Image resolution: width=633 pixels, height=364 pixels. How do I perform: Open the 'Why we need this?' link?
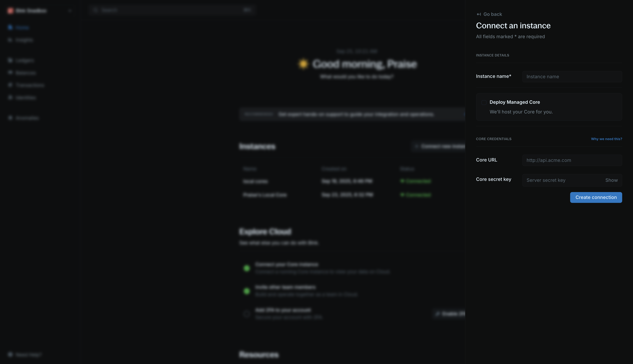606,139
